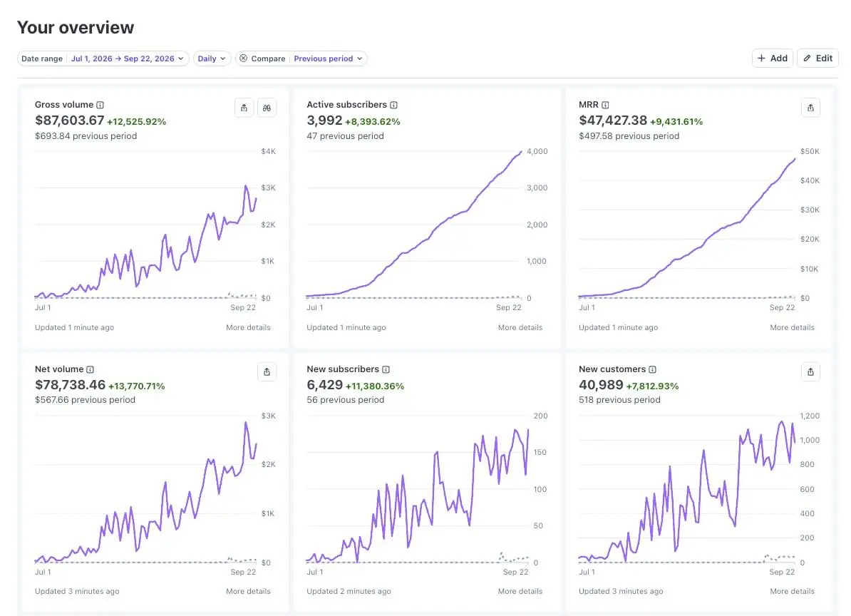
Task: Click the "$693.84 previous period" text
Action: coord(86,135)
